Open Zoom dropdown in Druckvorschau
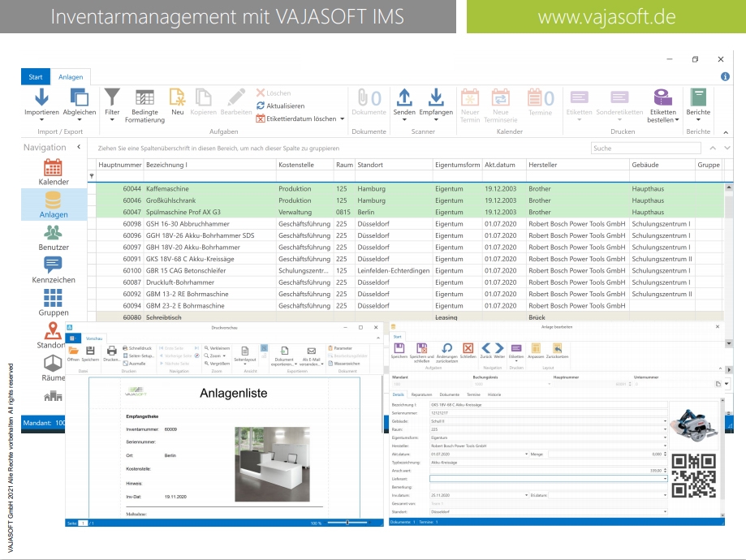Viewport: 746px width, 560px height. (x=215, y=356)
